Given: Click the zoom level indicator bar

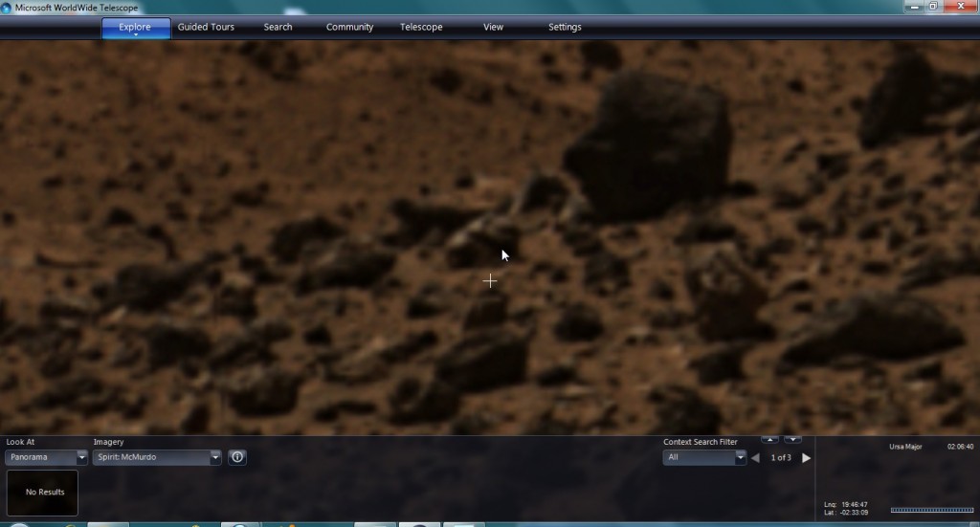Looking at the screenshot, I should (931, 510).
